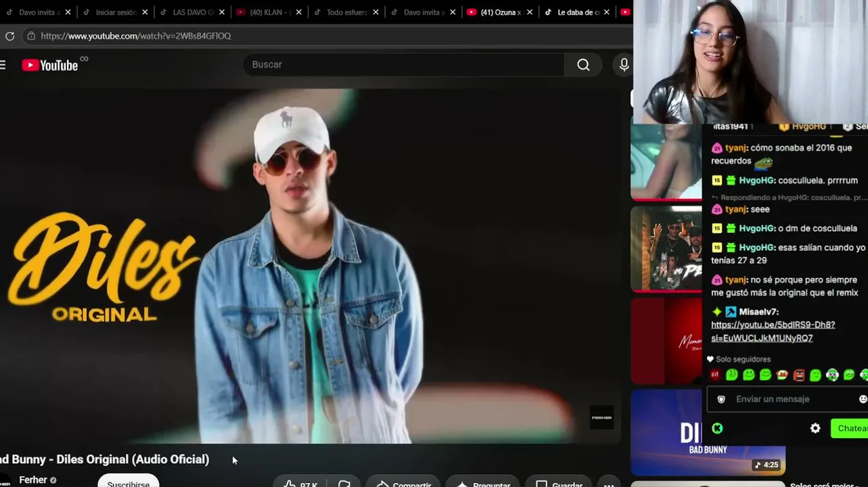The height and width of the screenshot is (487, 868).
Task: Click the green Chatear button
Action: click(x=850, y=428)
